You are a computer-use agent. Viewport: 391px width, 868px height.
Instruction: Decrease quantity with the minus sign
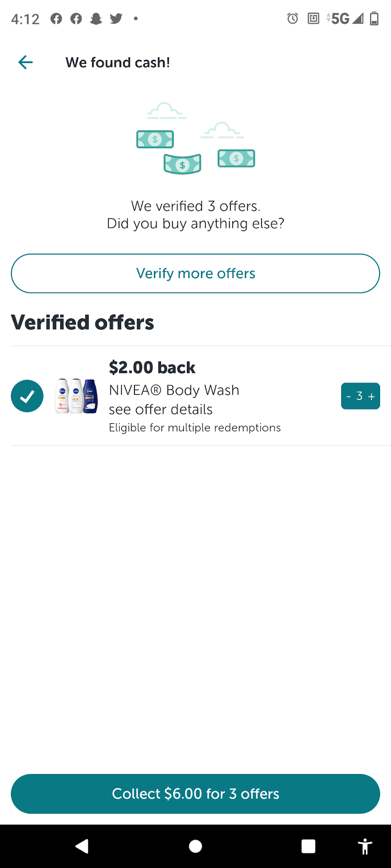(x=349, y=396)
